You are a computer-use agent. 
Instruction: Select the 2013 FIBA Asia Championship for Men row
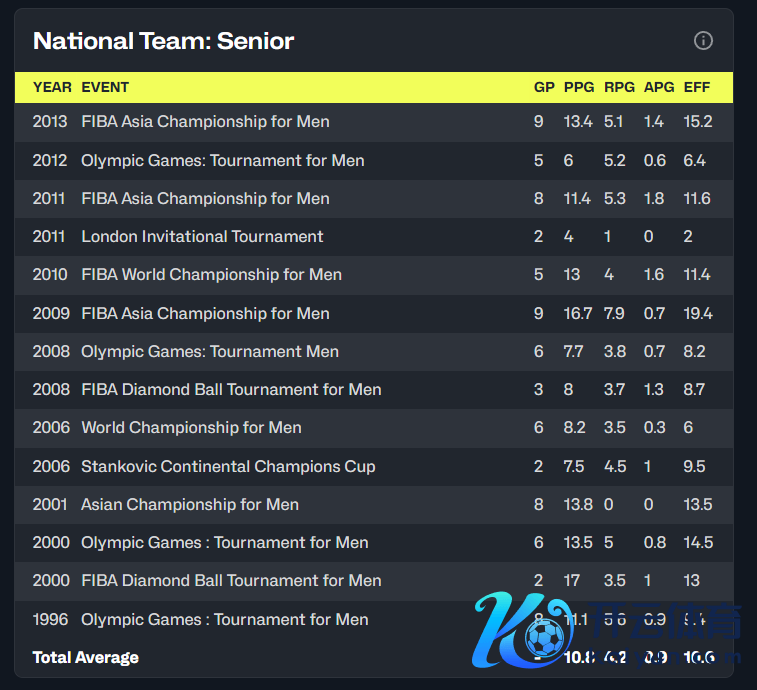click(205, 122)
